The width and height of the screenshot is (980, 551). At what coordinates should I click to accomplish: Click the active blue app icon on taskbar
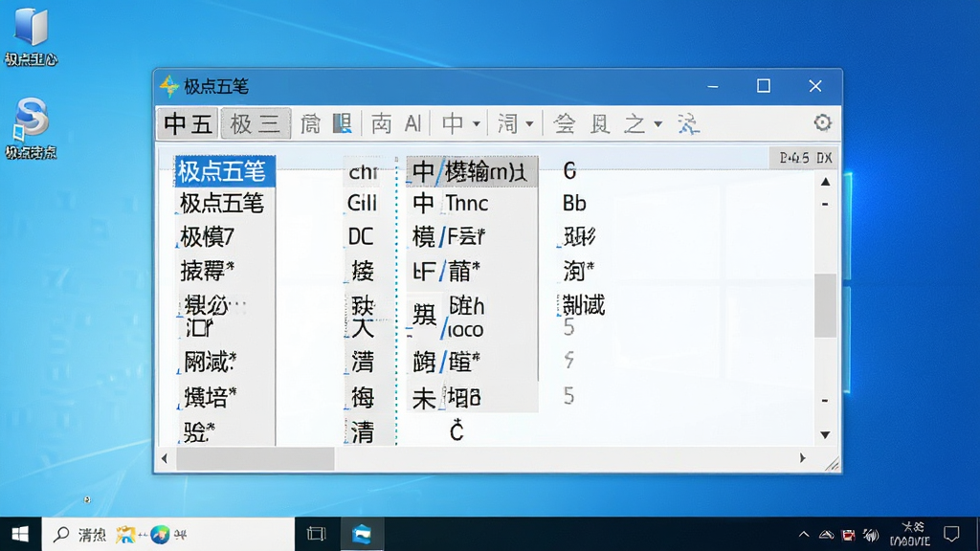[x=362, y=534]
